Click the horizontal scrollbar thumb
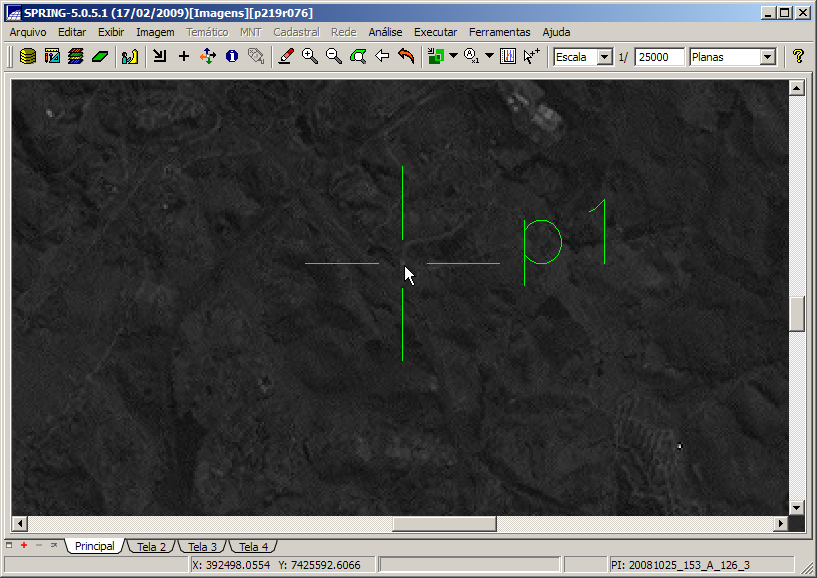Viewport: 817px width, 578px height. click(444, 524)
